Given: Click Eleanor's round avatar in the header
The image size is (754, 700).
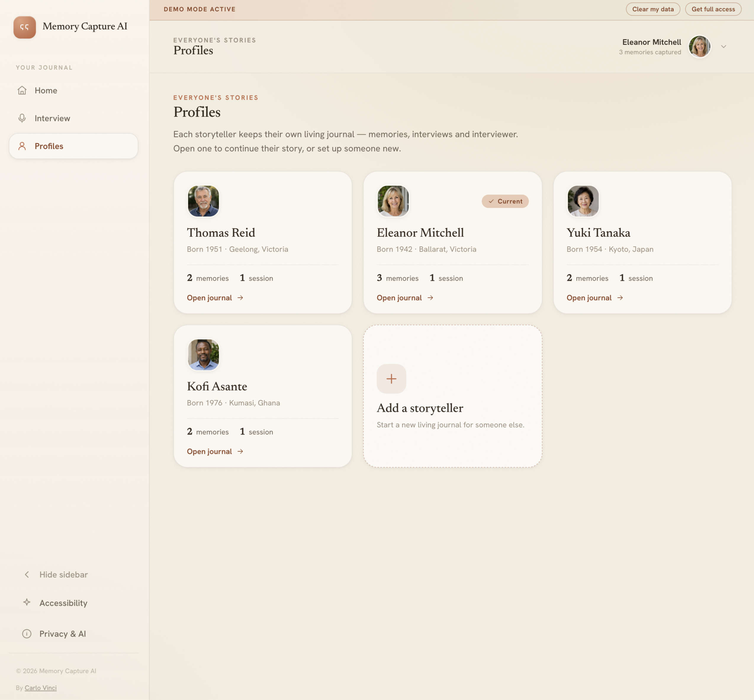Looking at the screenshot, I should [x=700, y=46].
